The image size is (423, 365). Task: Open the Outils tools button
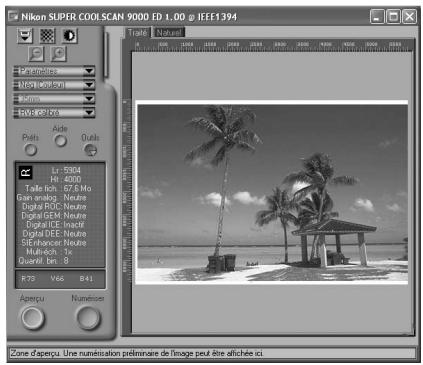90,150
